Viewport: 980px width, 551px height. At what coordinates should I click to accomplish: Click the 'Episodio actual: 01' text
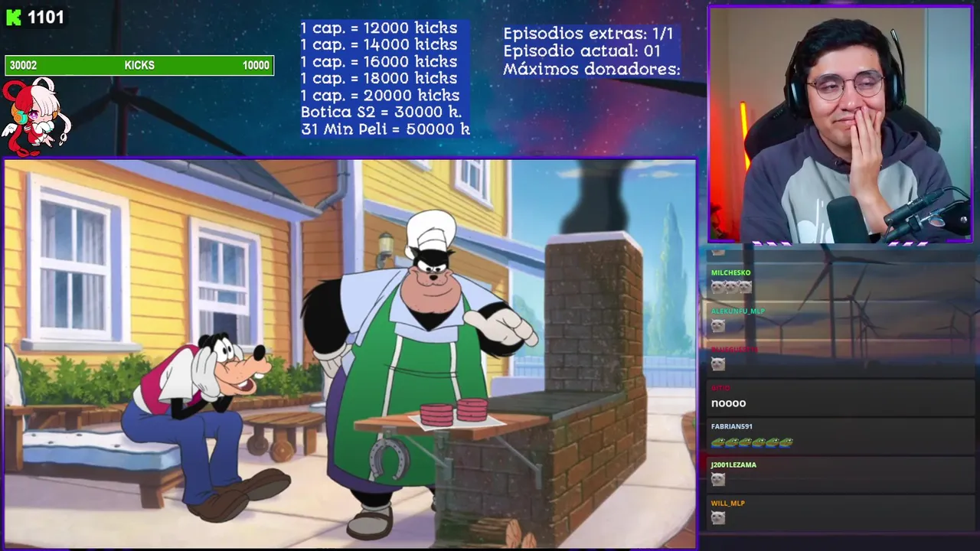click(582, 51)
